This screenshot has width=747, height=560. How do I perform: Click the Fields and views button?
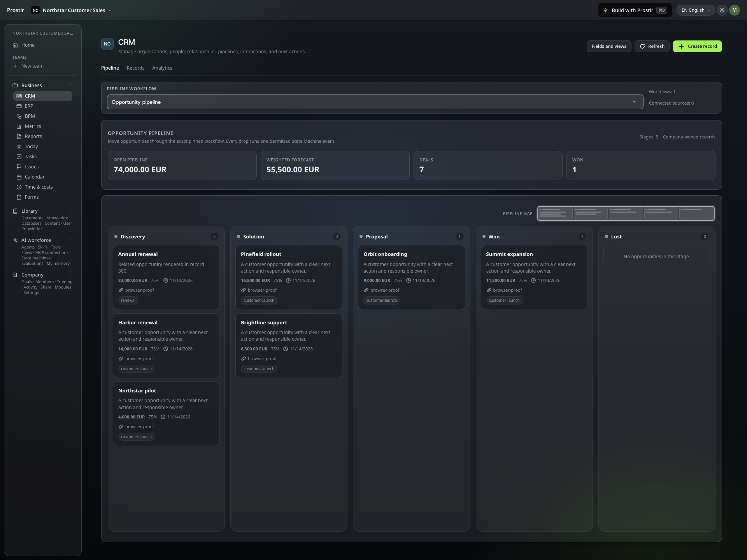pos(609,46)
